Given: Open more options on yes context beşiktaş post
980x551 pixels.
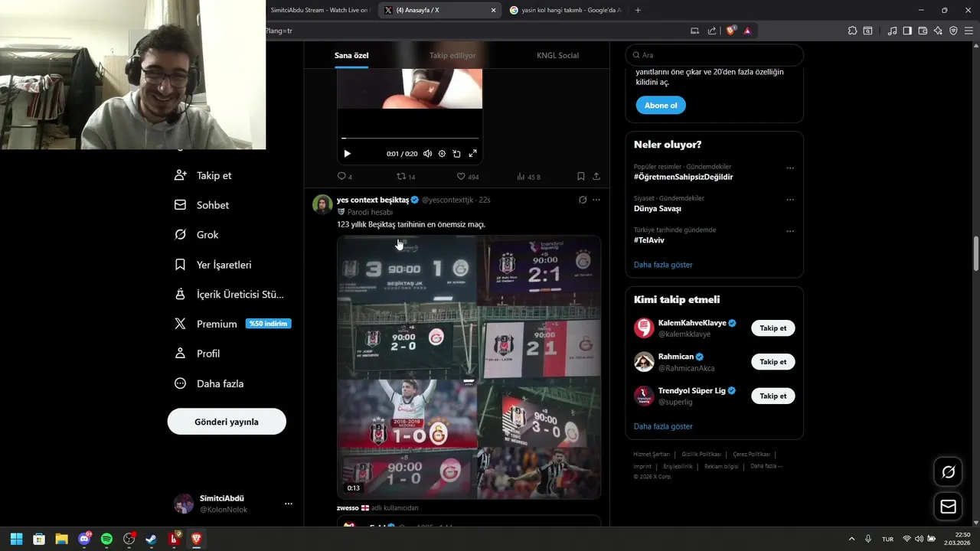Looking at the screenshot, I should [596, 200].
